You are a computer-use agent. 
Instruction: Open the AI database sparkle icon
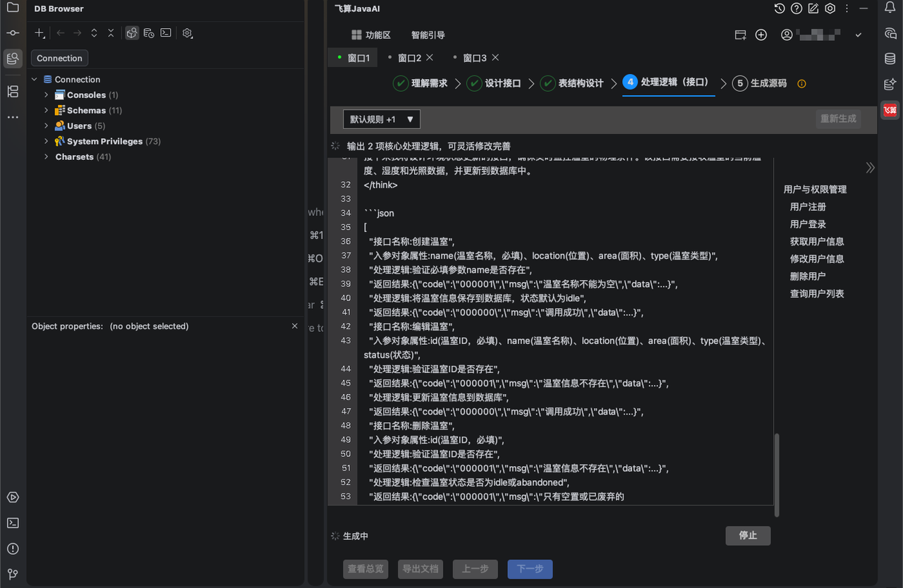tap(890, 84)
